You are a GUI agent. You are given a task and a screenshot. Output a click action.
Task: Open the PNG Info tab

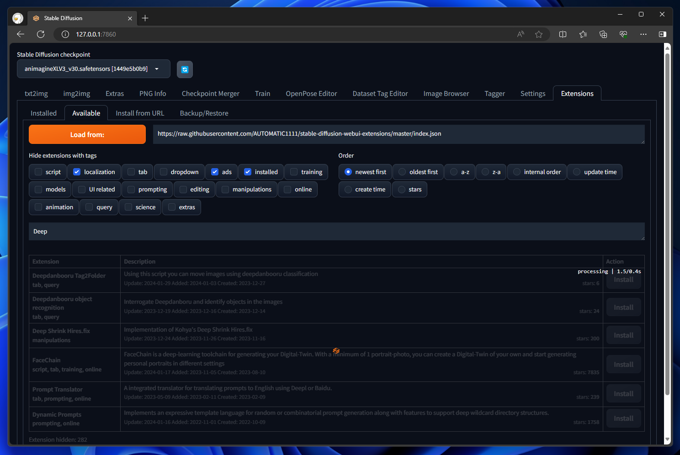pos(153,94)
